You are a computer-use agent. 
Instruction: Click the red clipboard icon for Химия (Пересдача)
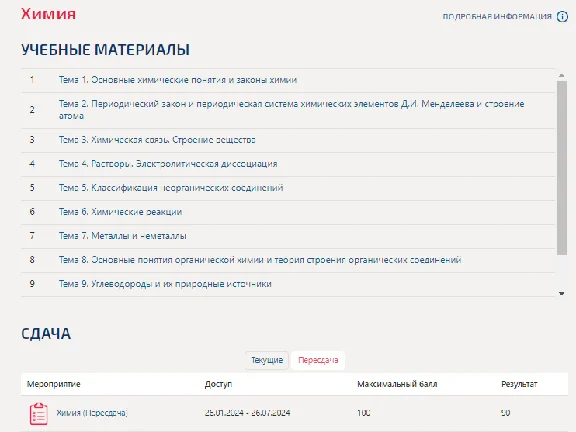tap(39, 414)
